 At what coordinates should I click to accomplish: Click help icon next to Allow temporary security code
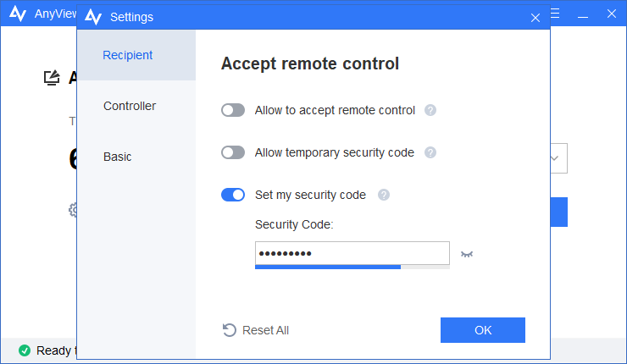[x=430, y=152]
